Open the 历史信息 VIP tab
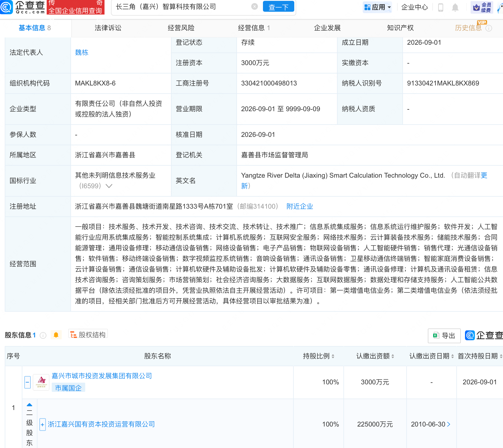 click(468, 28)
